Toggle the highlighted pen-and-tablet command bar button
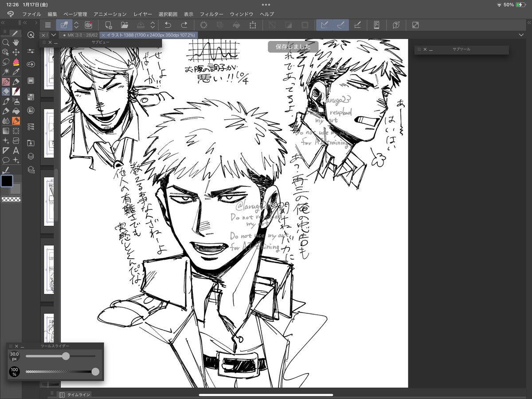 [64, 25]
